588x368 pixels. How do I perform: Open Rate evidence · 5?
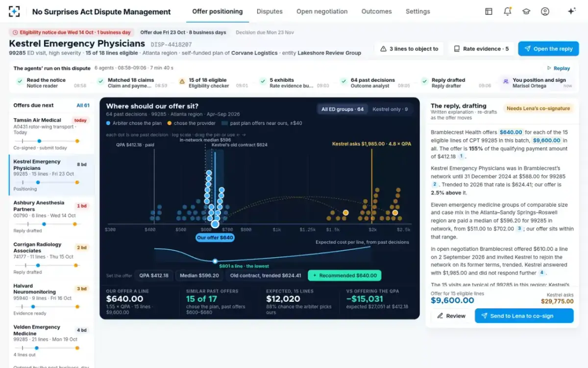coord(481,49)
